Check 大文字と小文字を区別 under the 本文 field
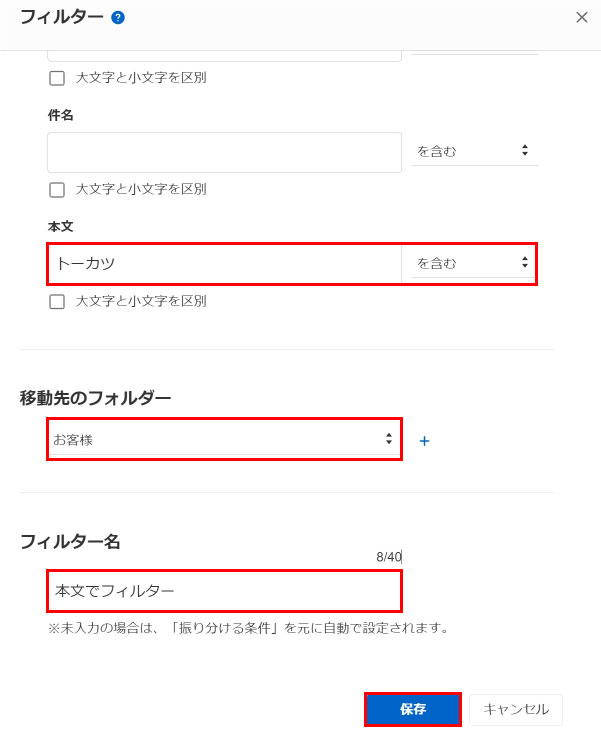Viewport: 601px width, 739px height. tap(57, 302)
